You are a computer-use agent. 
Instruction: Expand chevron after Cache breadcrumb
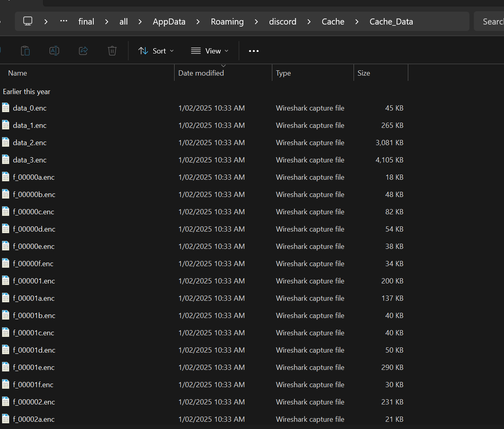point(357,22)
